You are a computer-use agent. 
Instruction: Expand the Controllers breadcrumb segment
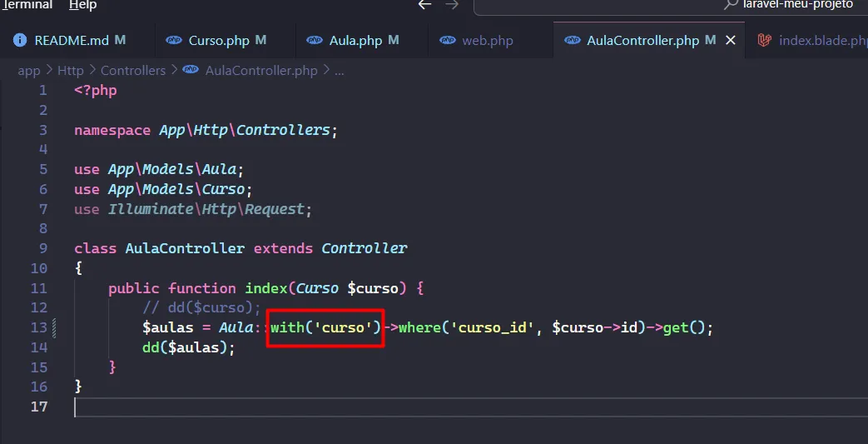(133, 71)
